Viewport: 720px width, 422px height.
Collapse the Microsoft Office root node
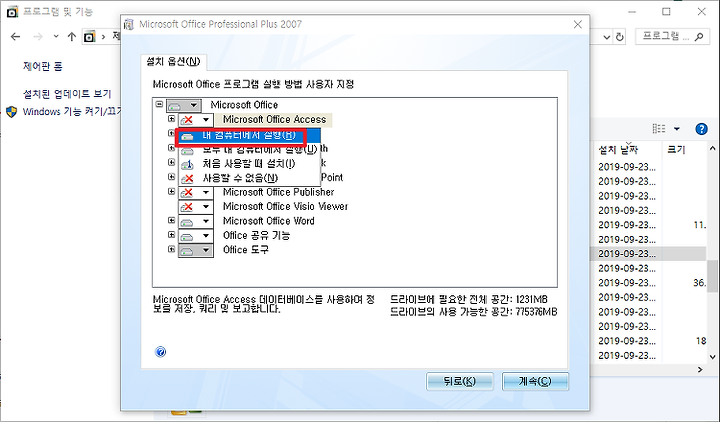159,104
